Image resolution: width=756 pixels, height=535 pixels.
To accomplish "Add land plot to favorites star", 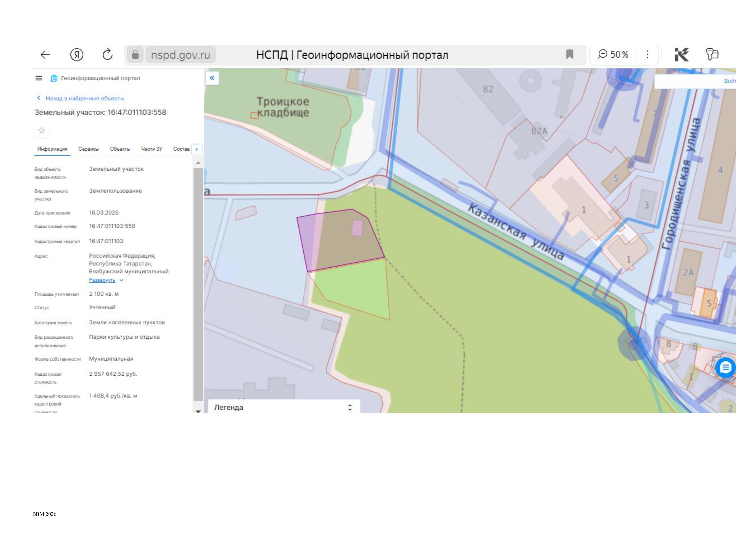I will coord(42,130).
